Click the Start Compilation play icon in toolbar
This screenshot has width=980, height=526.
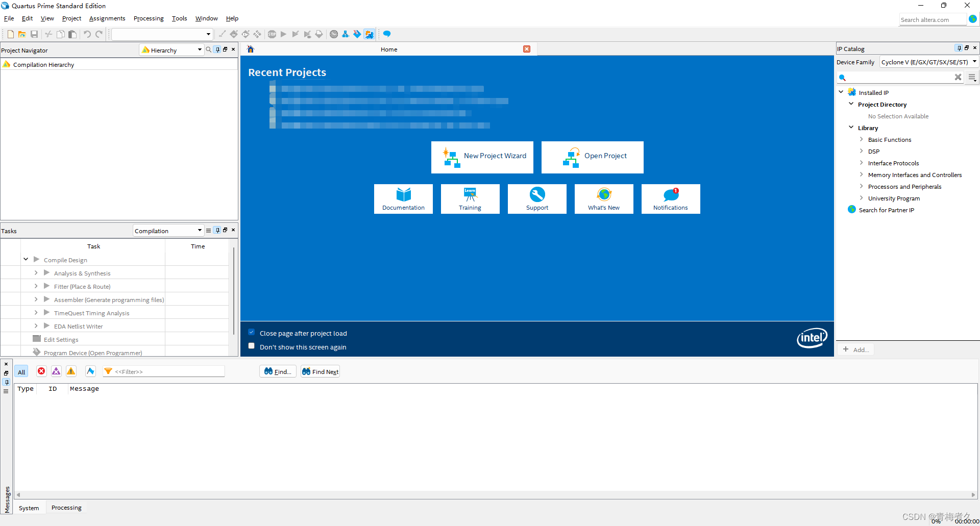(284, 34)
